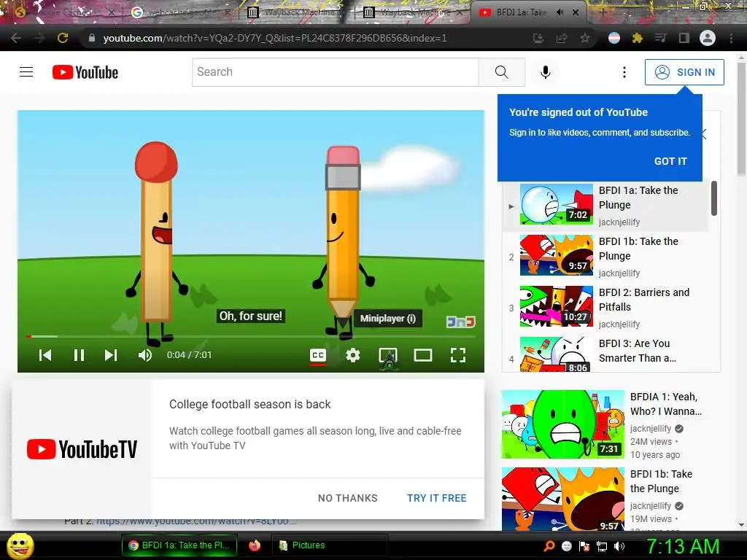Go back in browser history
Image resolution: width=747 pixels, height=560 pixels.
point(16,38)
